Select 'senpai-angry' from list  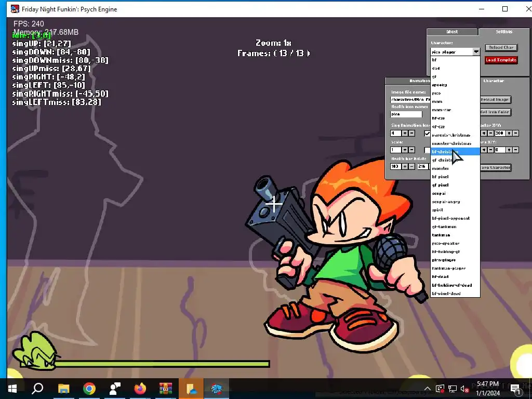[455, 202]
